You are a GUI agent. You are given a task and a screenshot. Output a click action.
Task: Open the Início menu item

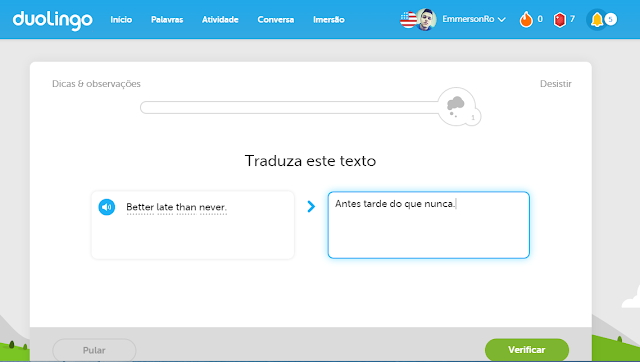pos(121,20)
